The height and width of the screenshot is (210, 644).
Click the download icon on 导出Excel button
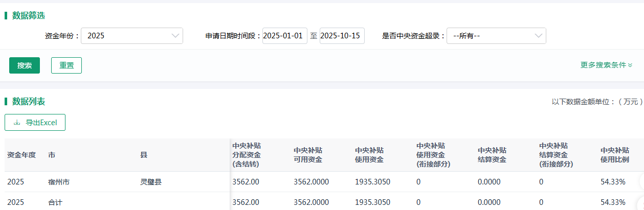(17, 123)
